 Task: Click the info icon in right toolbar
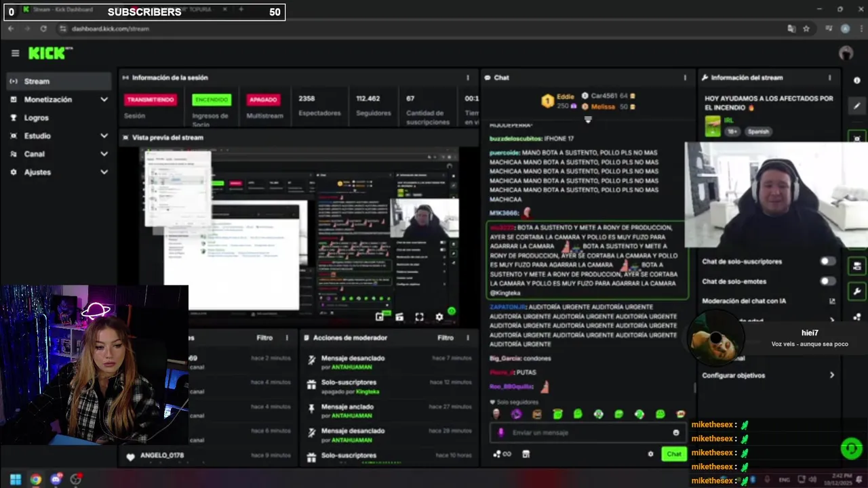857,81
